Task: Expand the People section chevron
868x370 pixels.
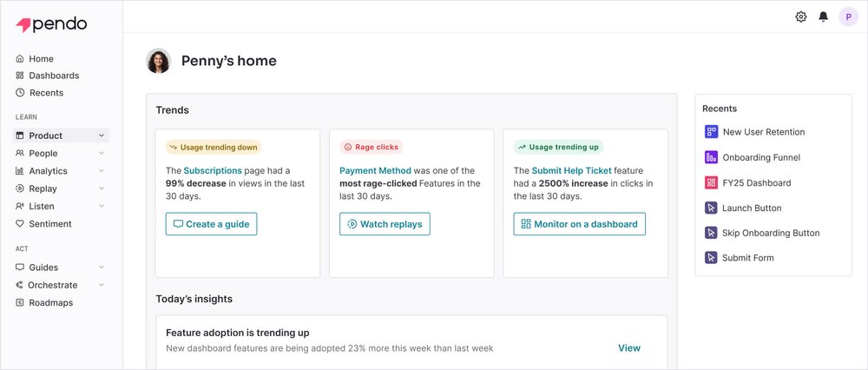Action: [102, 154]
